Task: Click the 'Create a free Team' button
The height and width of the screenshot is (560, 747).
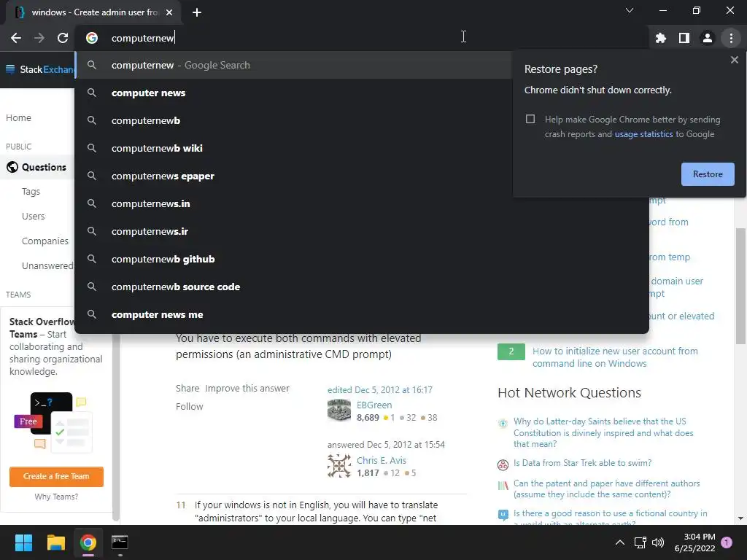Action: point(56,477)
